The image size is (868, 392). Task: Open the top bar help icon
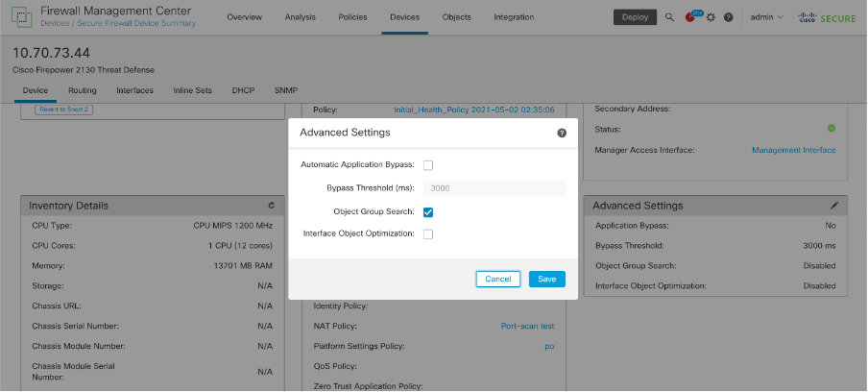click(x=729, y=17)
